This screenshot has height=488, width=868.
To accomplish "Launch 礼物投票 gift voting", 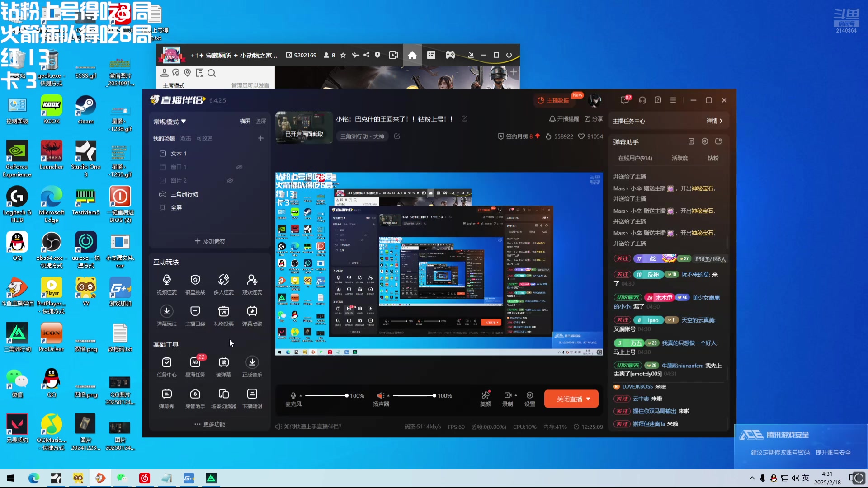I will point(224,316).
